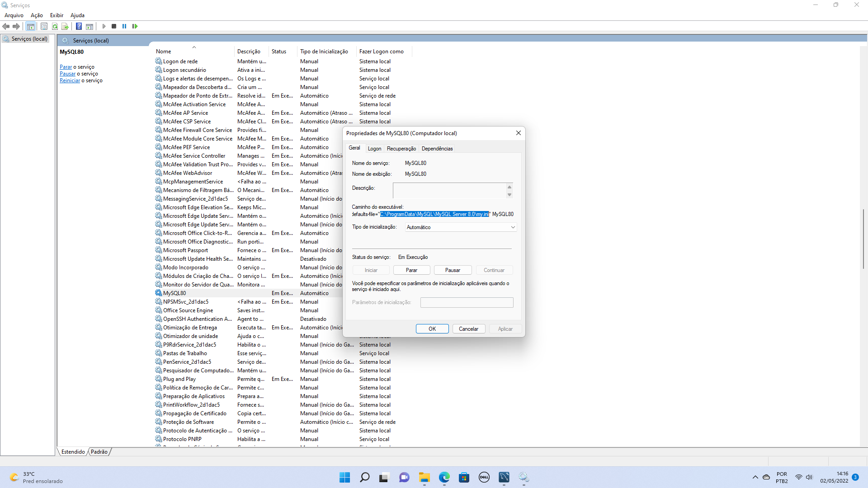The height and width of the screenshot is (488, 868).
Task: Click OK in the MySQL80 properties dialog
Action: [x=432, y=329]
